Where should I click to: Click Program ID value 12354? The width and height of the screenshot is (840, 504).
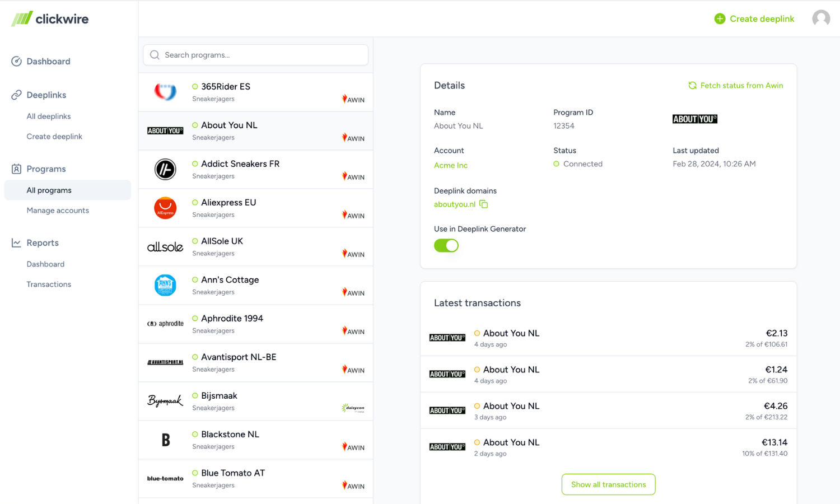click(x=564, y=126)
